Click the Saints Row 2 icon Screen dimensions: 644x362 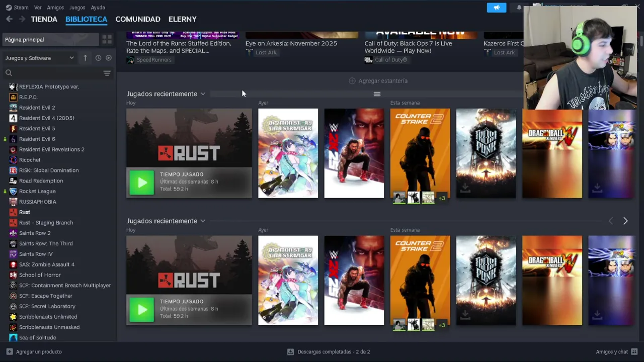[13, 233]
